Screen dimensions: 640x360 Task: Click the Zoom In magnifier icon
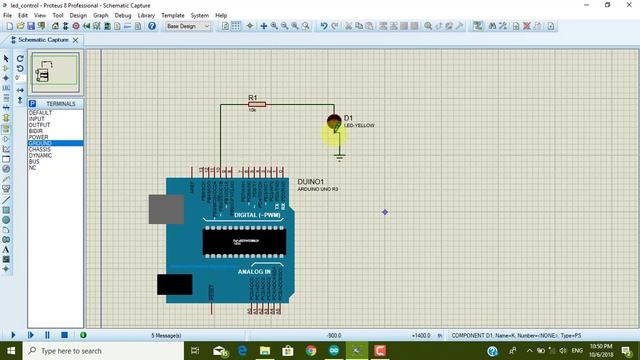tap(274, 26)
